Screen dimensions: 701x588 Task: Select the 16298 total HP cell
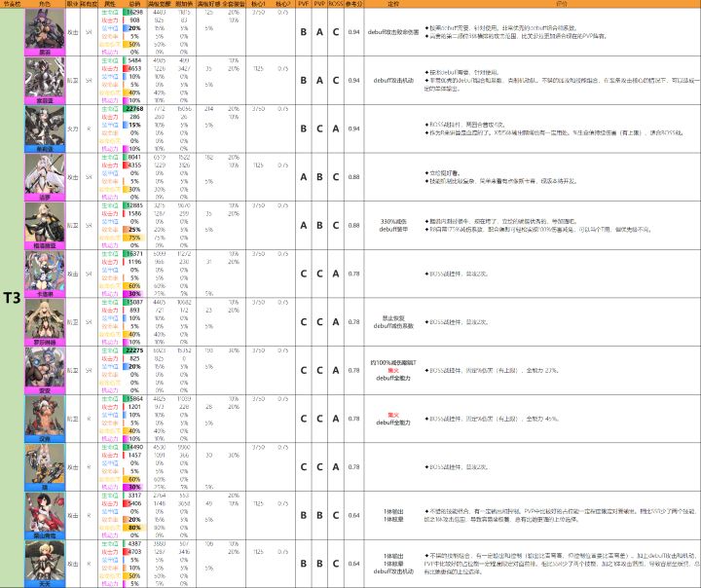click(x=134, y=12)
